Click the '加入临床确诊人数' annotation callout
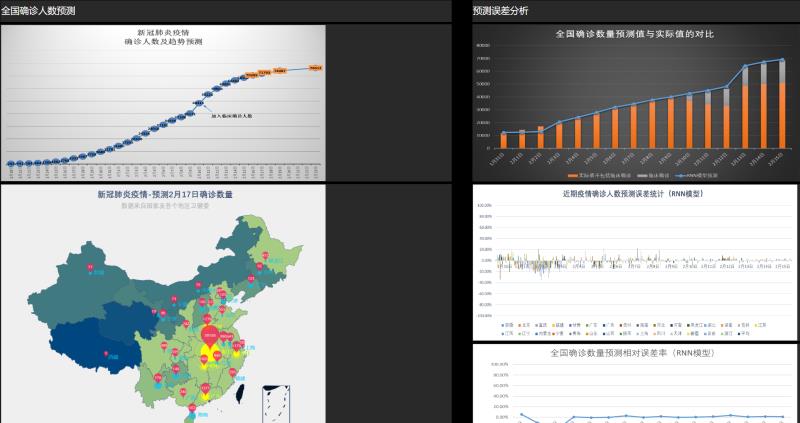Screen dimensions: 800x423 (232, 116)
